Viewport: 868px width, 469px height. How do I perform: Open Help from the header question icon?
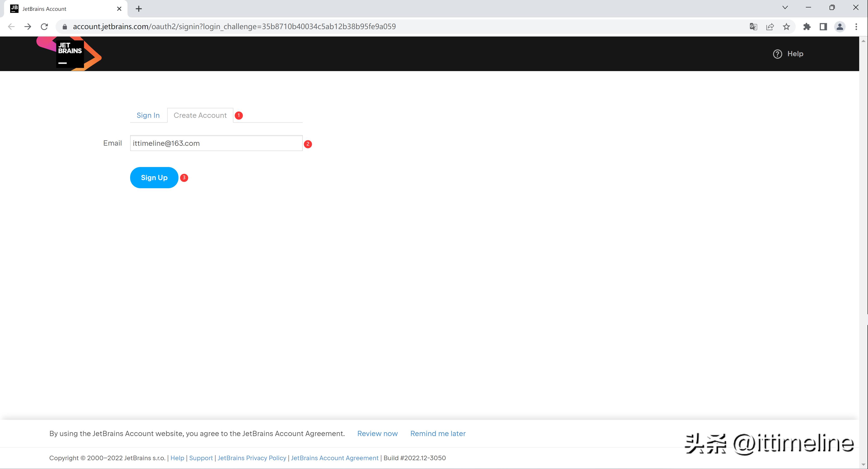788,54
